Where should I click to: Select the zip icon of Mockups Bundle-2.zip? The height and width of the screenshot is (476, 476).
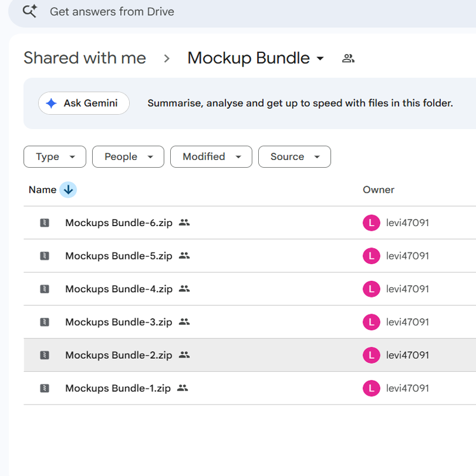[45, 355]
